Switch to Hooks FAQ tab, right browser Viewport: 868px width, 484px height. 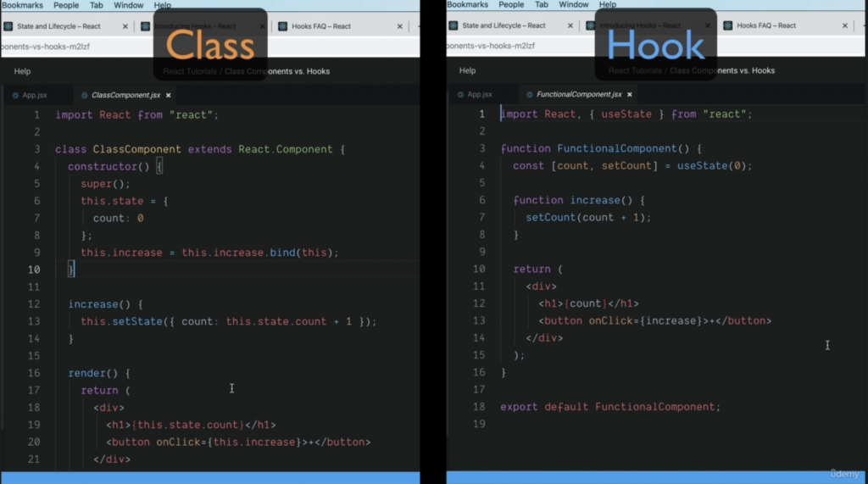pos(766,25)
